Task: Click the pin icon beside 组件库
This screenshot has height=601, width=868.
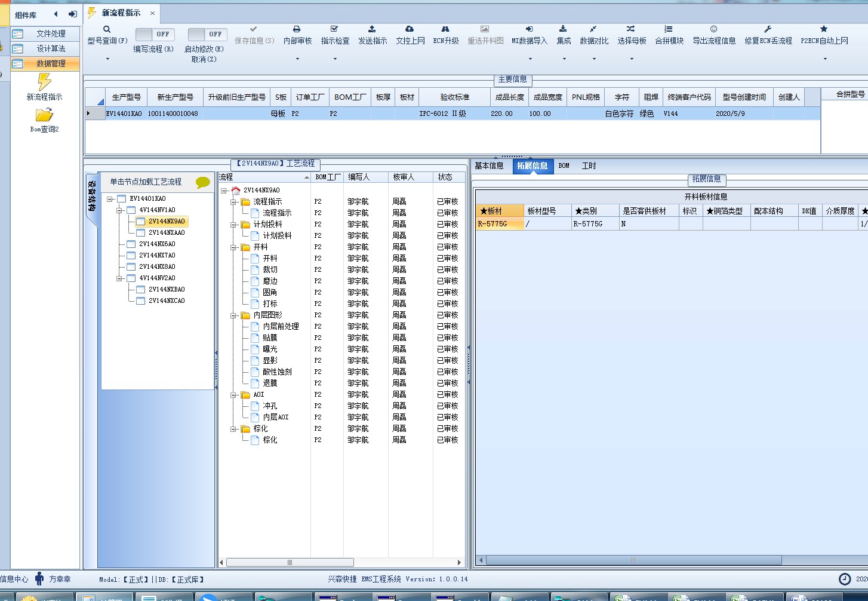Action: pos(73,14)
